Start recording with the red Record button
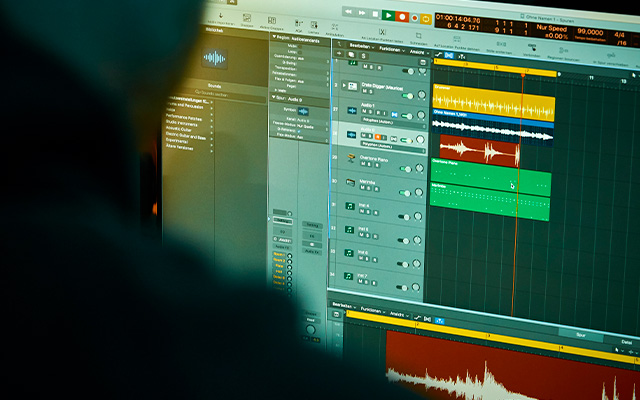 (402, 17)
